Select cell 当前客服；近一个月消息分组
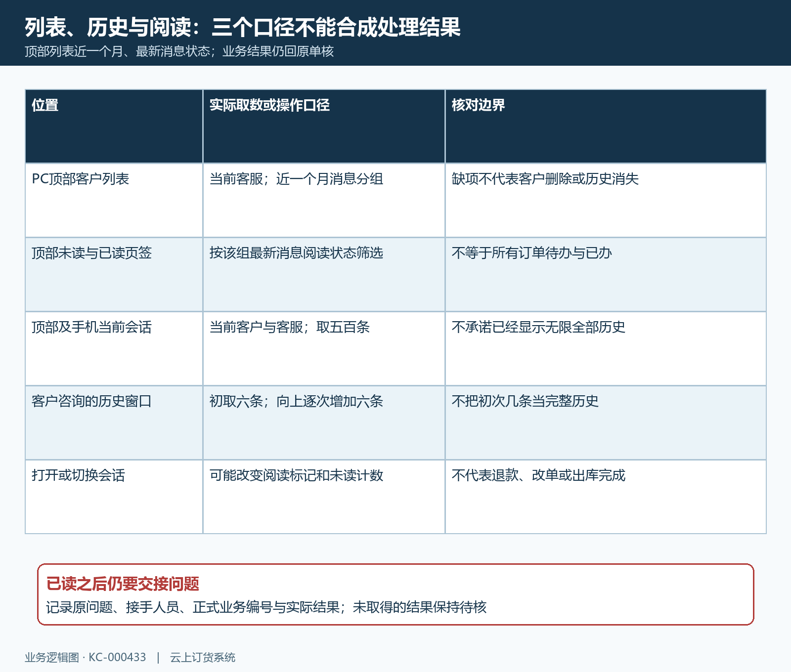 pos(324,201)
